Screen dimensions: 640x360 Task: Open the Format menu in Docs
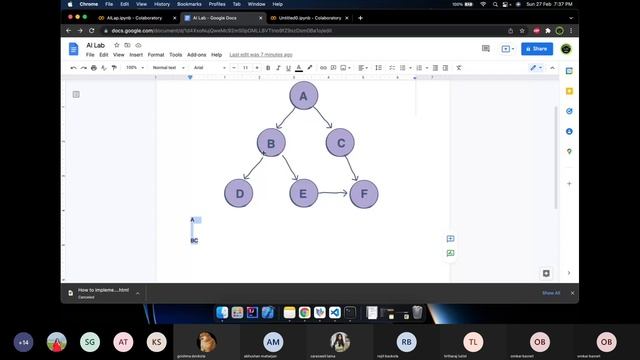(156, 55)
